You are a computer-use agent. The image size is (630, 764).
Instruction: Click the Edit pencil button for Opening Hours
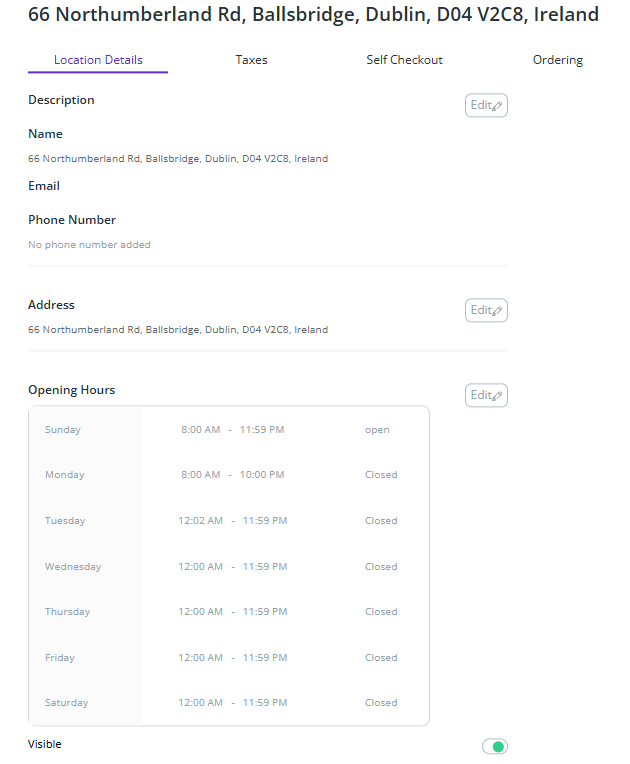pyautogui.click(x=486, y=395)
